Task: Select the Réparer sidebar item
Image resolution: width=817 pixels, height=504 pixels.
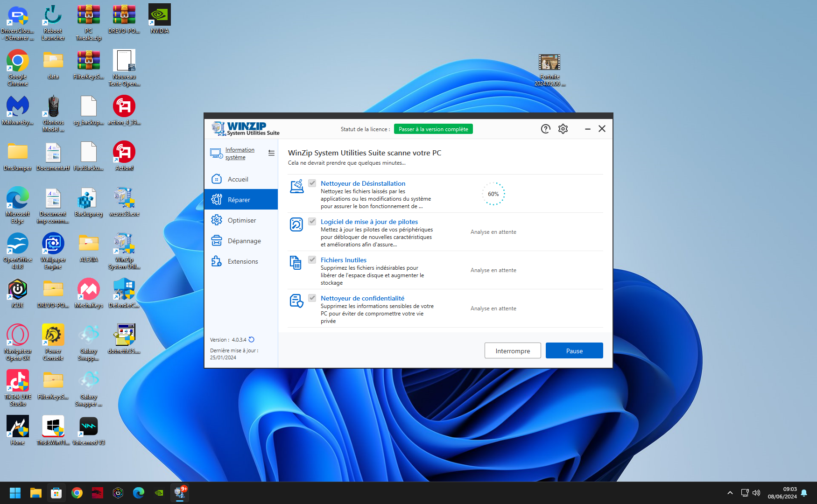Action: coord(241,200)
